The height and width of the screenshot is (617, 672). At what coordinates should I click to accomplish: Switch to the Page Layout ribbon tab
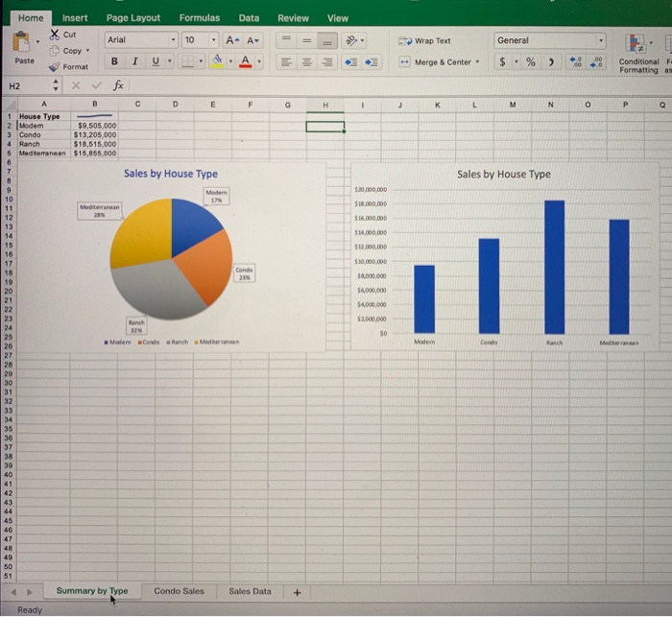133,18
